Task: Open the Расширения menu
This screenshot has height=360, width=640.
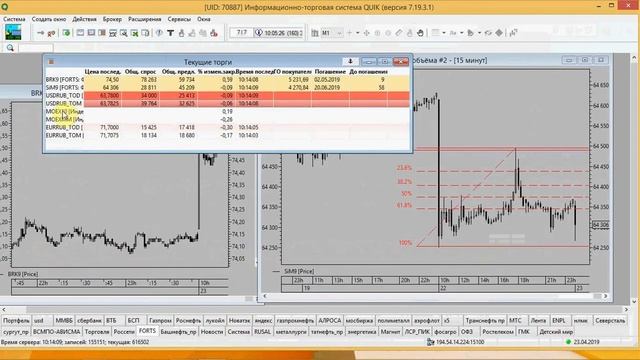Action: (144, 19)
